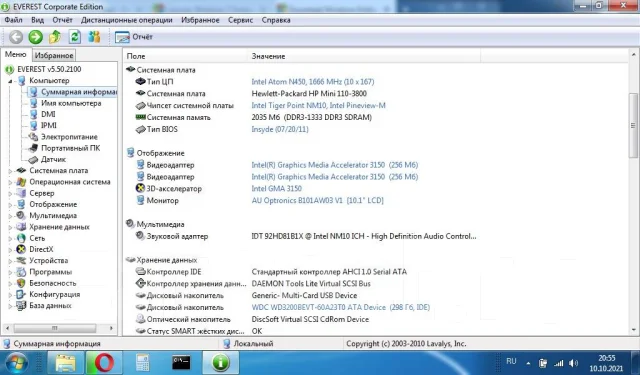Click the vertical scrollbar in details pane
640x375 pixels.
(x=633, y=125)
